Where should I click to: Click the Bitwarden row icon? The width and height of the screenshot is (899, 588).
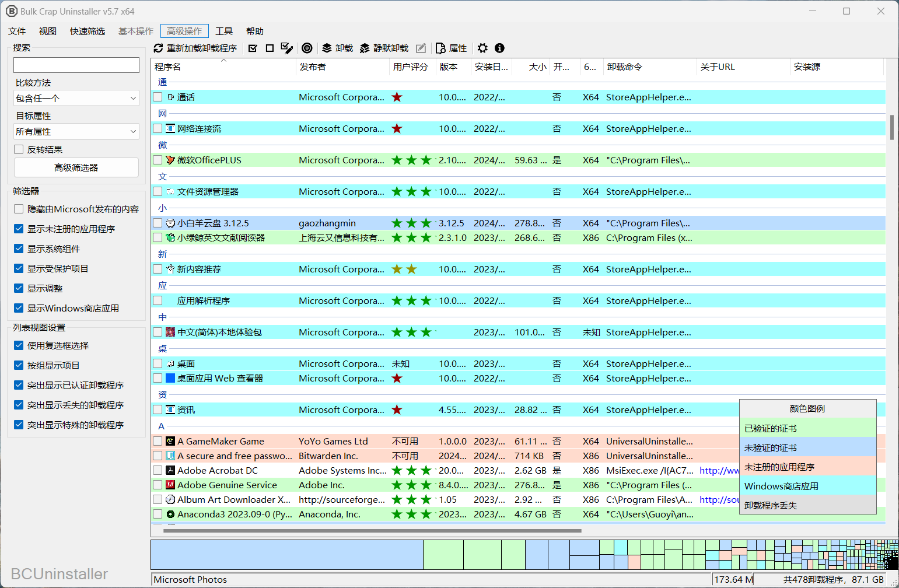(x=170, y=456)
